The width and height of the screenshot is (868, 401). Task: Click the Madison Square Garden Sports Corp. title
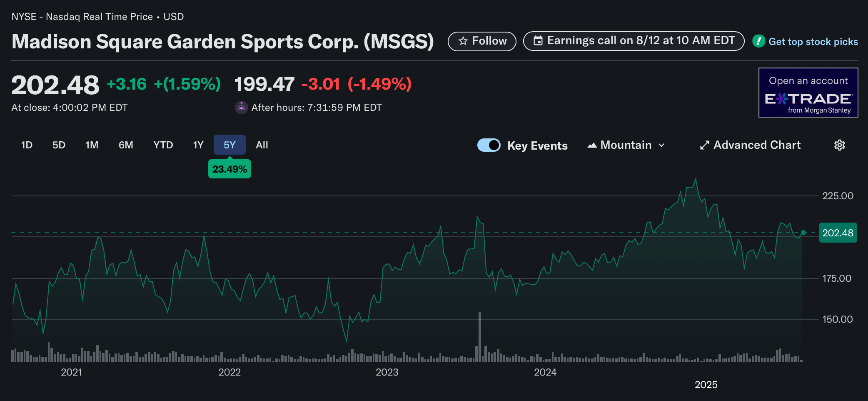[223, 42]
